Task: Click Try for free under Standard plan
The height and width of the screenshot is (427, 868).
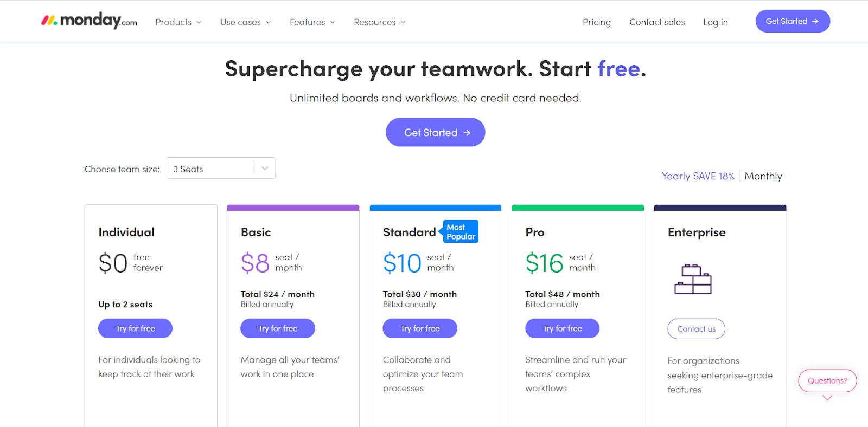Action: pos(420,328)
